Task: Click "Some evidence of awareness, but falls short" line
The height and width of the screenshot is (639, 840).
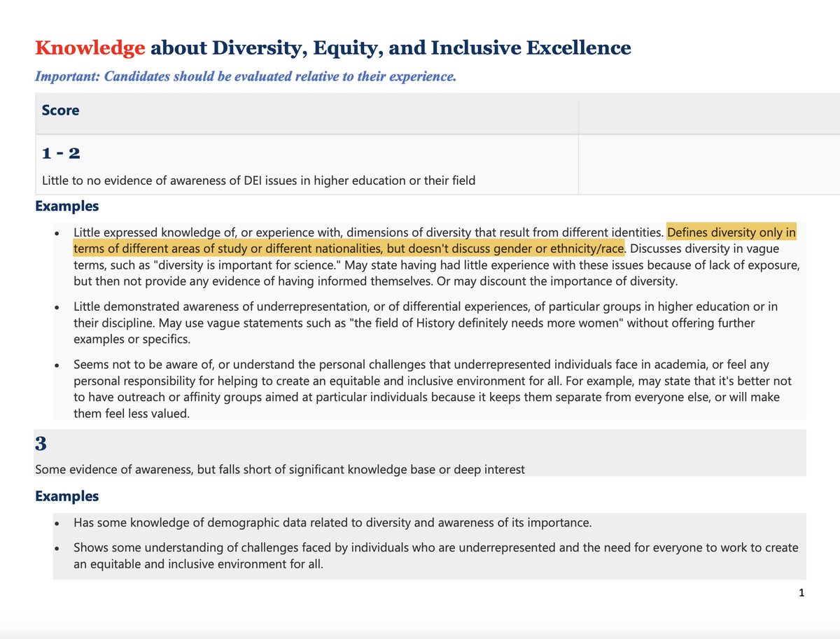Action: point(280,470)
